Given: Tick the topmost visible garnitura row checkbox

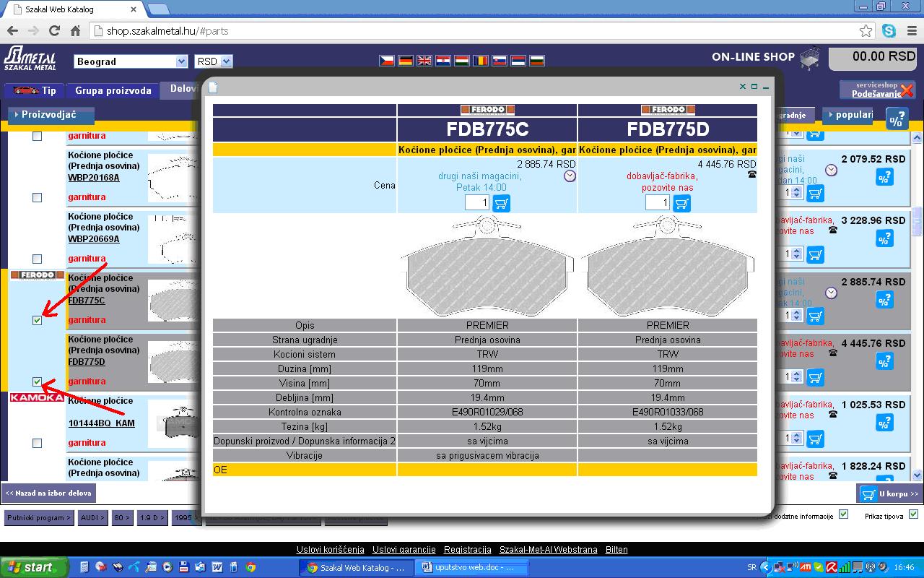Looking at the screenshot, I should 38,136.
